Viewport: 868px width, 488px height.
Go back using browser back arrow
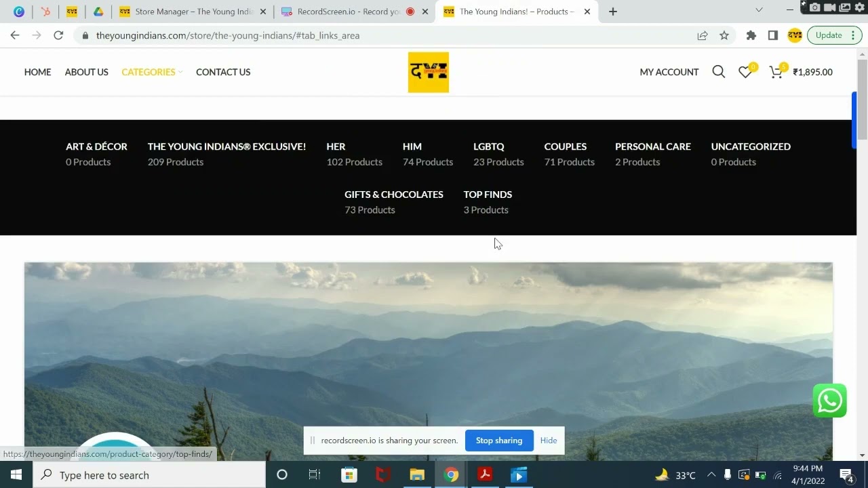click(15, 35)
